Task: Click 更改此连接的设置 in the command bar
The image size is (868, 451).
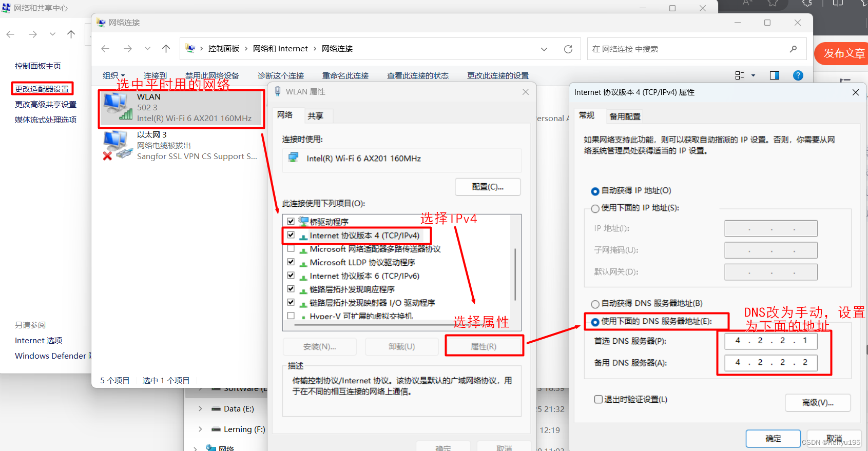Action: click(x=498, y=75)
